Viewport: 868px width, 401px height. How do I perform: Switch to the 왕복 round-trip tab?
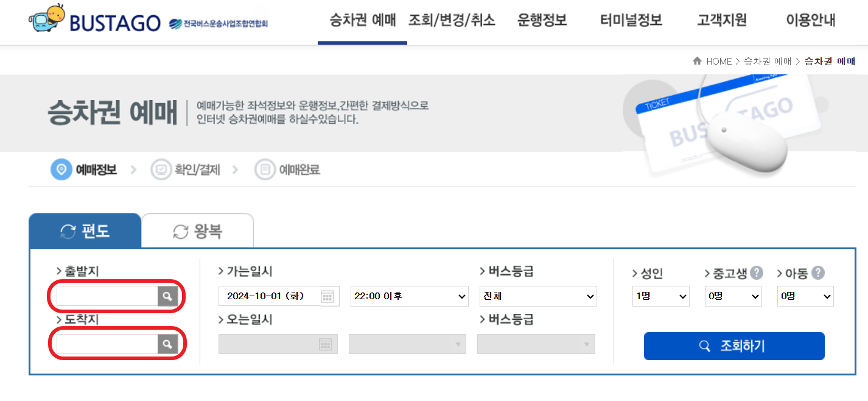[x=197, y=230]
